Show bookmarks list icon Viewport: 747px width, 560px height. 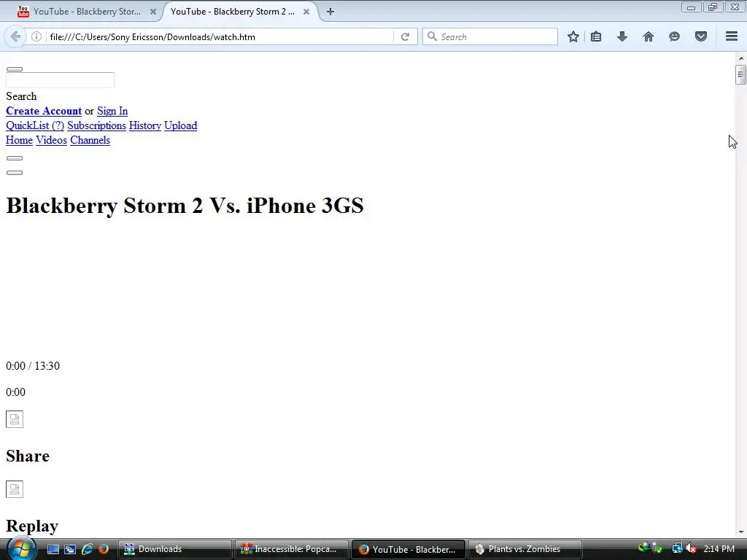[595, 36]
